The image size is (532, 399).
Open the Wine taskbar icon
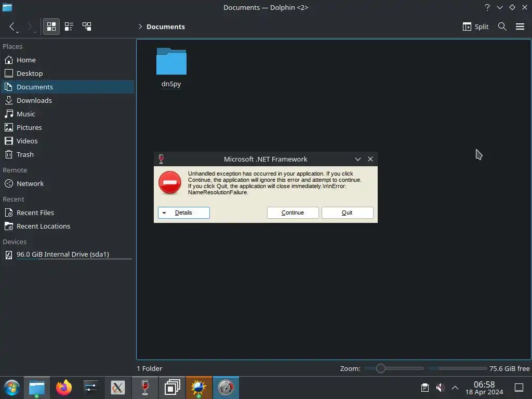(145, 388)
